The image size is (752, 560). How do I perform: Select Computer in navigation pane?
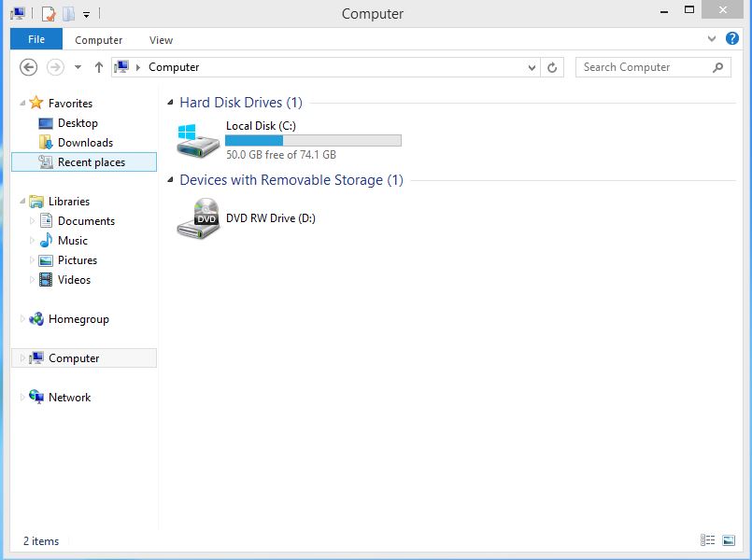click(84, 357)
